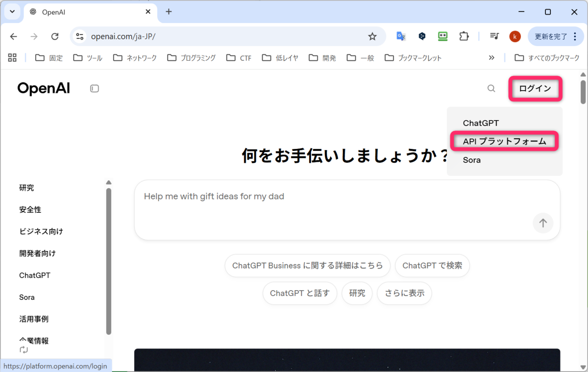Viewport: 588px width, 372px height.
Task: Open the extensions puzzle-piece menu
Action: pos(464,36)
